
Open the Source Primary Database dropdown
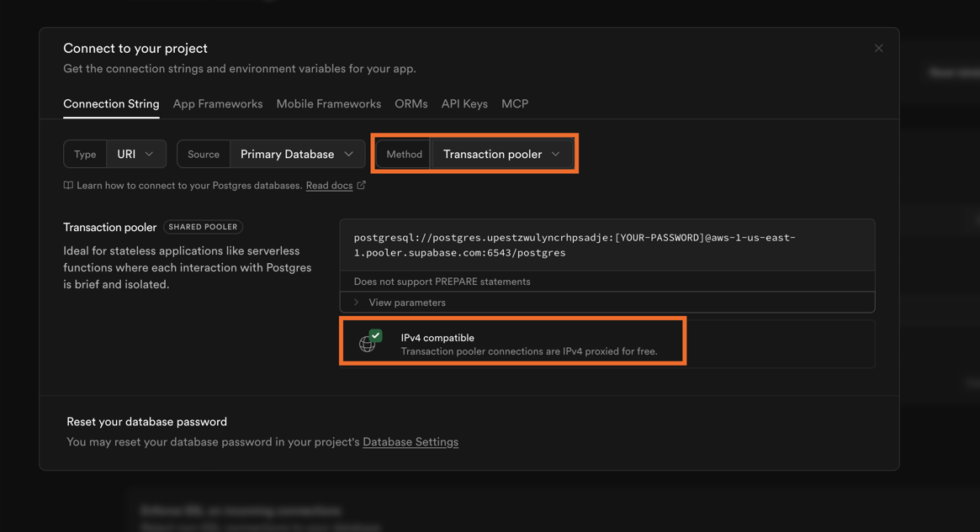tap(296, 155)
